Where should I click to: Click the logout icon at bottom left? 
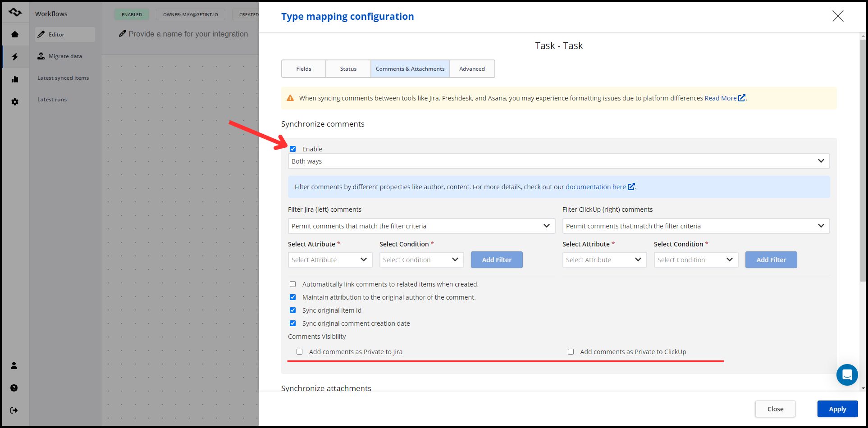pos(14,410)
